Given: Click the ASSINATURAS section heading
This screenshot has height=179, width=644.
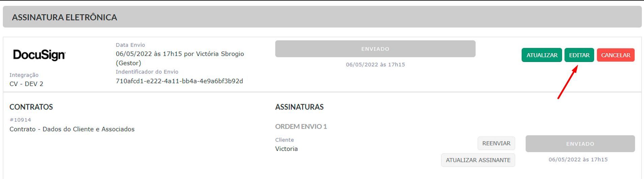Looking at the screenshot, I should point(299,107).
